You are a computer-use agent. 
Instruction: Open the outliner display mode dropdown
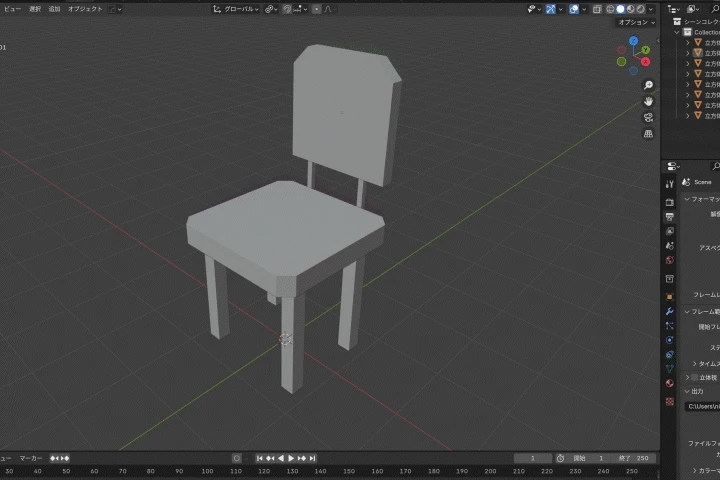692,9
